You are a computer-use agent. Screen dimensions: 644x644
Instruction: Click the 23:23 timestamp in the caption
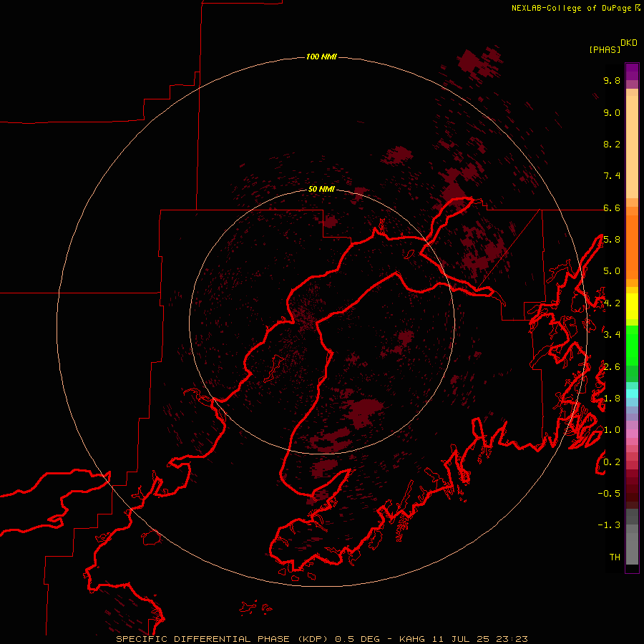pos(513,639)
